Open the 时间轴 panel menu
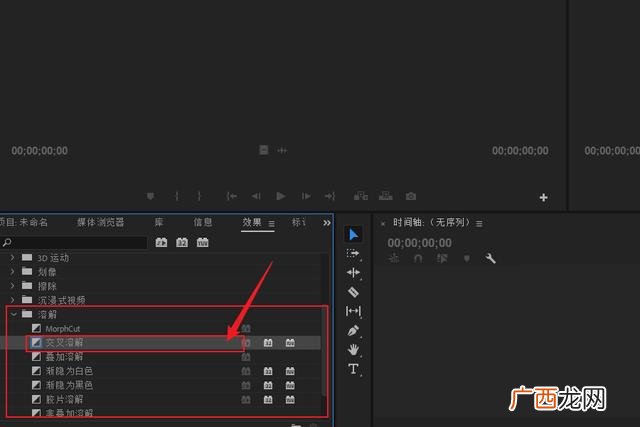 click(479, 224)
